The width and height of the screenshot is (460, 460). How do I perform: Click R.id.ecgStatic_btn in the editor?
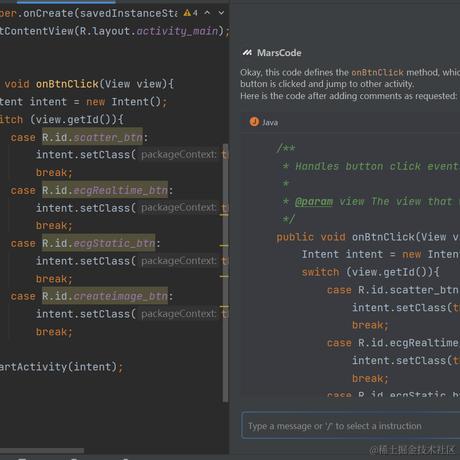pos(99,243)
